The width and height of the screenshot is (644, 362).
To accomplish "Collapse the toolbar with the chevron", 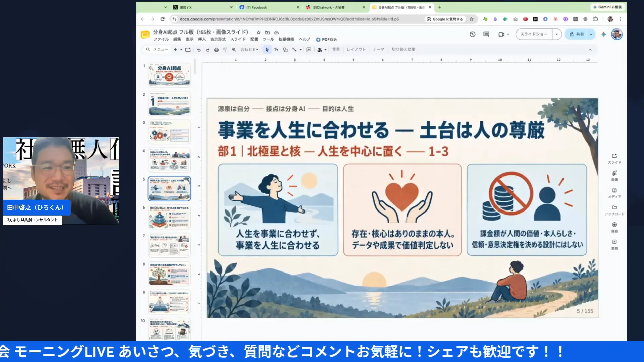I will point(590,50).
